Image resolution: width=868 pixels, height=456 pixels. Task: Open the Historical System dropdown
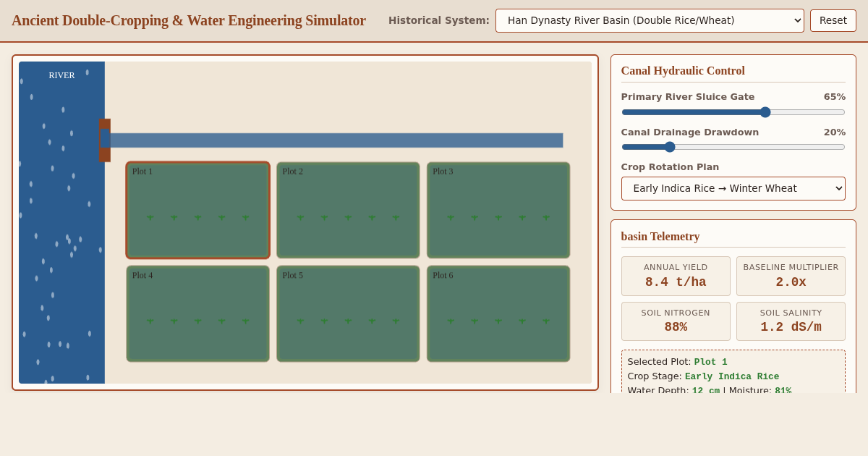coord(650,20)
